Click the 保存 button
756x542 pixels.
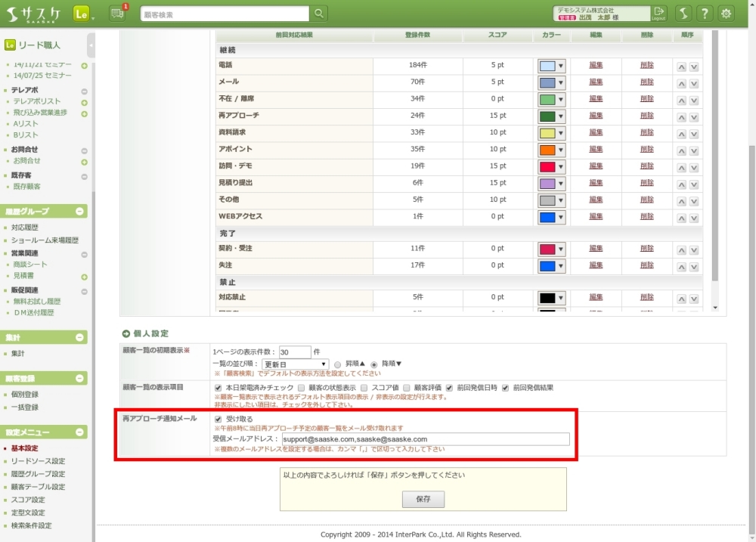(423, 500)
